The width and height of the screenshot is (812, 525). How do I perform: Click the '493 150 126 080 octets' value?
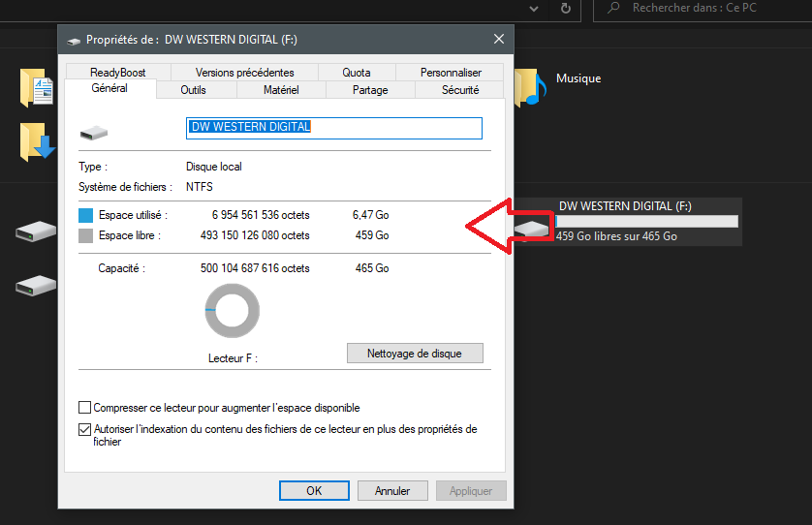point(255,235)
